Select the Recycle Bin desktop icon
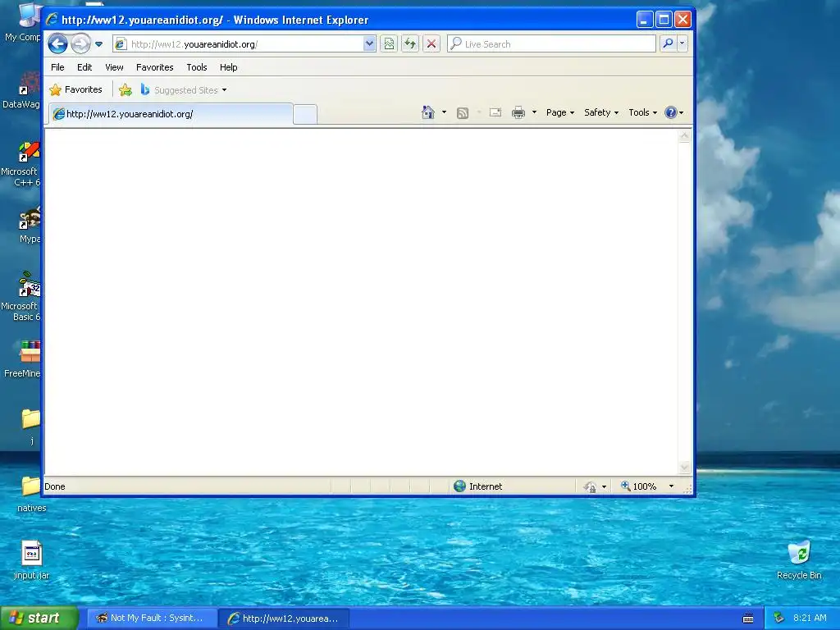840x630 pixels. [x=799, y=559]
